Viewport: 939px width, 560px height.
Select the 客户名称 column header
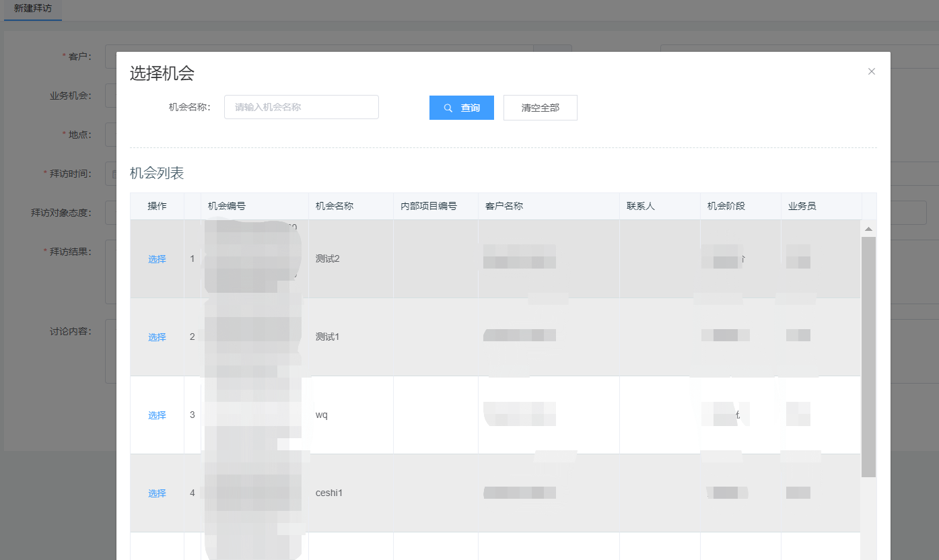tap(504, 206)
